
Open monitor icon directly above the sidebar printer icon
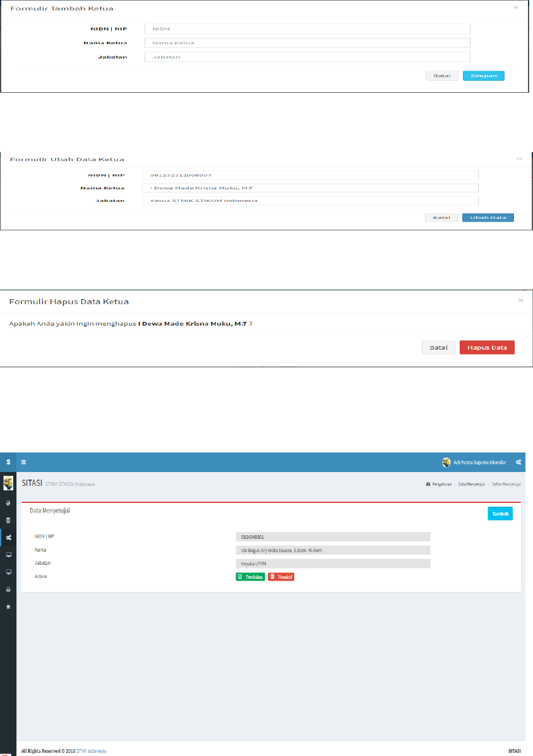pos(8,572)
